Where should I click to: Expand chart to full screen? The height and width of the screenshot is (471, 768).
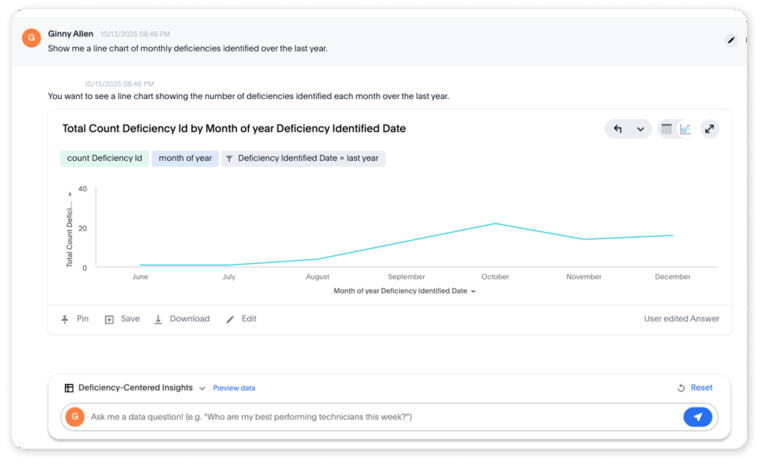pyautogui.click(x=710, y=129)
